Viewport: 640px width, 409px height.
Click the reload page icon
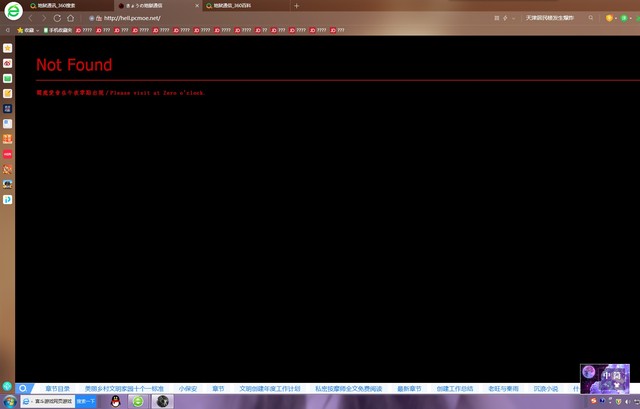tap(57, 18)
